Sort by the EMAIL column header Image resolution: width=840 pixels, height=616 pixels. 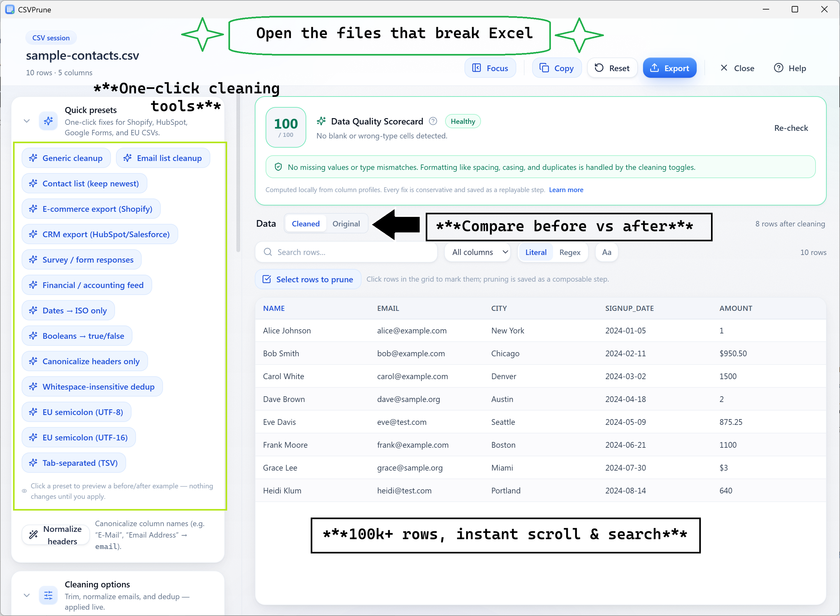(388, 308)
